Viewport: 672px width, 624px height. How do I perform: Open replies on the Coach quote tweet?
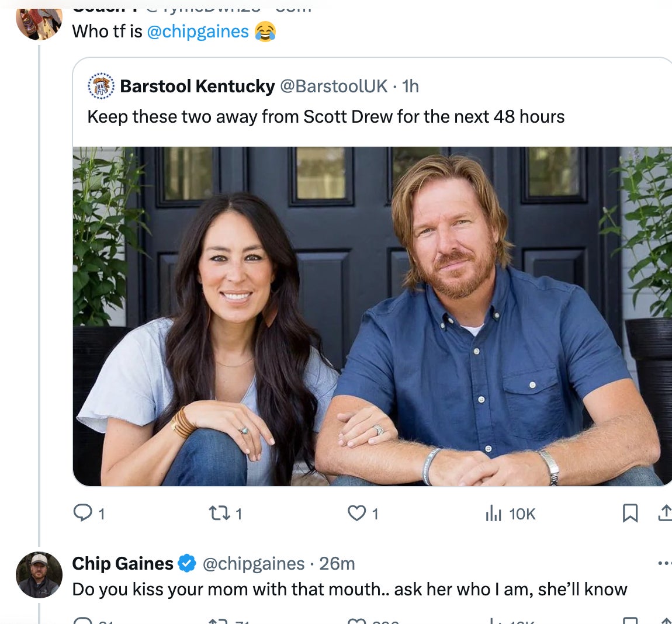point(83,513)
